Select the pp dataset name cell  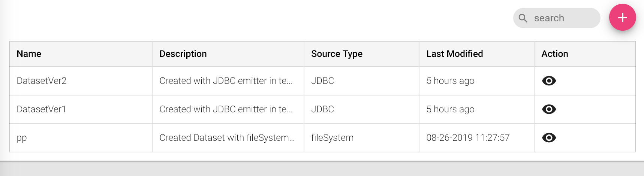pos(22,138)
